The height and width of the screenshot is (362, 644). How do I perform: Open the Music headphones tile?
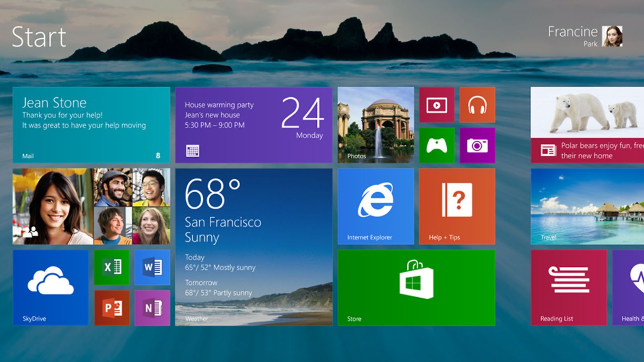[x=477, y=105]
